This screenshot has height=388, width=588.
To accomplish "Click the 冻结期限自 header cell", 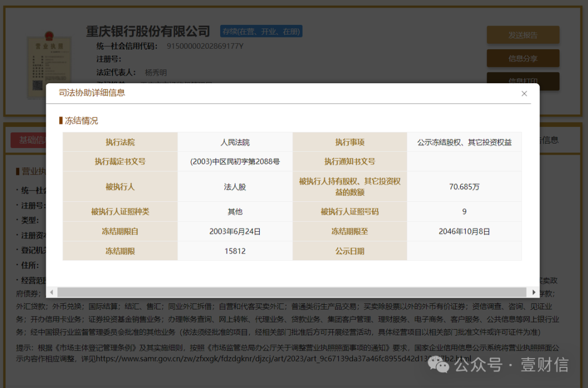I will (x=120, y=231).
